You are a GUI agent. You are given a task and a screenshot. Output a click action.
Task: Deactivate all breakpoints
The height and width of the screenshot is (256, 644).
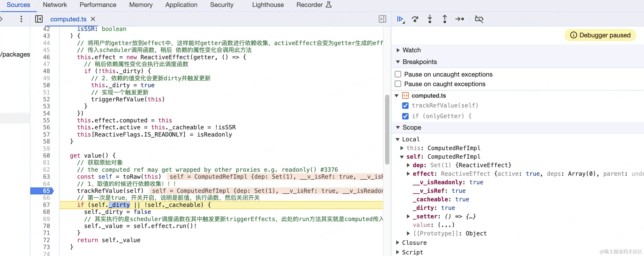click(479, 19)
